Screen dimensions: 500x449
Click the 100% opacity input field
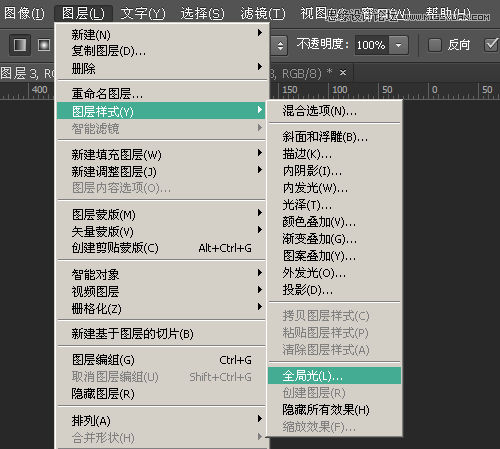click(371, 45)
